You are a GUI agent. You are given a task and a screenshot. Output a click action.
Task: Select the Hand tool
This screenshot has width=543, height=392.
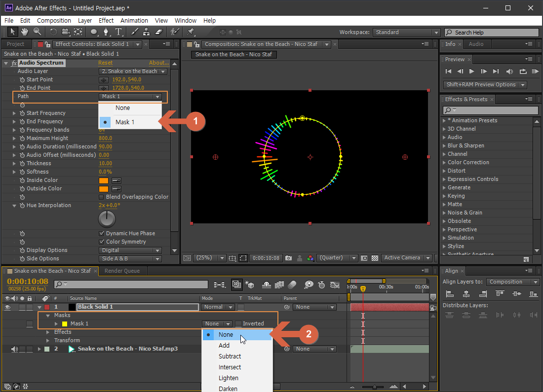coord(25,32)
